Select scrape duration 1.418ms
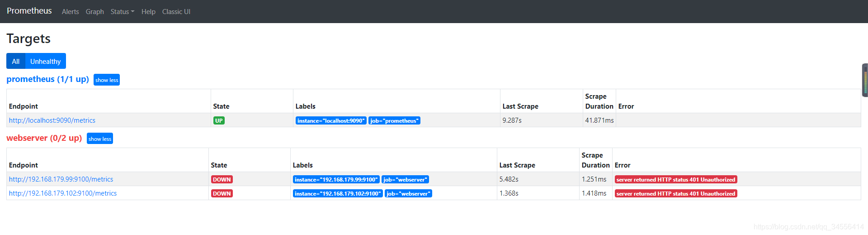The image size is (868, 235). click(x=594, y=193)
